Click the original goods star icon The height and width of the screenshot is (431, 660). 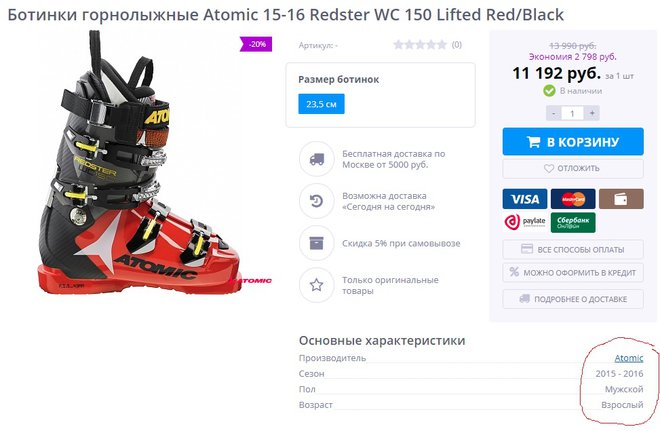317,285
